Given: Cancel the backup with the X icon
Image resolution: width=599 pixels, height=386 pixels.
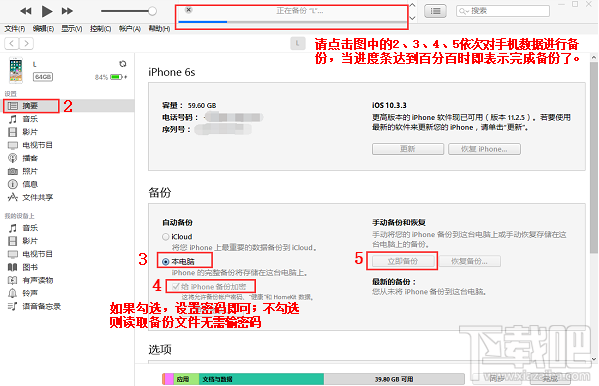Looking at the screenshot, I should (x=188, y=10).
